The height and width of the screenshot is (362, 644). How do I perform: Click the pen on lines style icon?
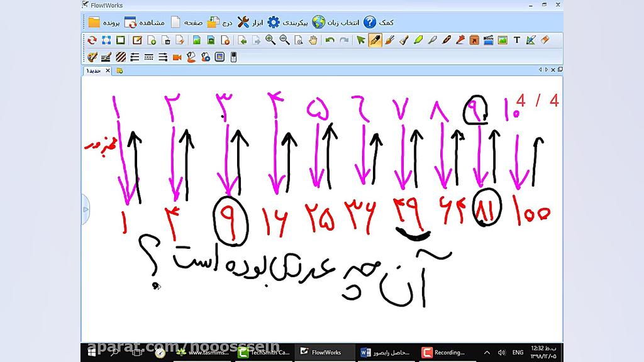pos(106,57)
